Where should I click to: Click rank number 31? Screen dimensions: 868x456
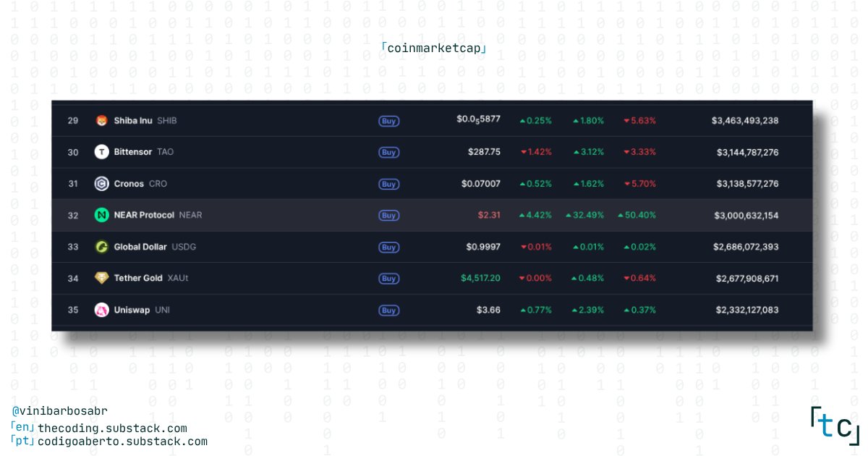pos(73,184)
